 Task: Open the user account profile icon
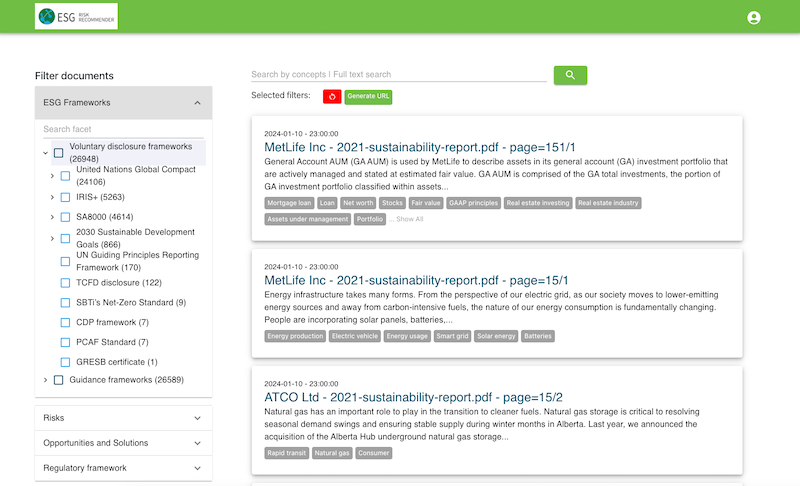tap(754, 18)
